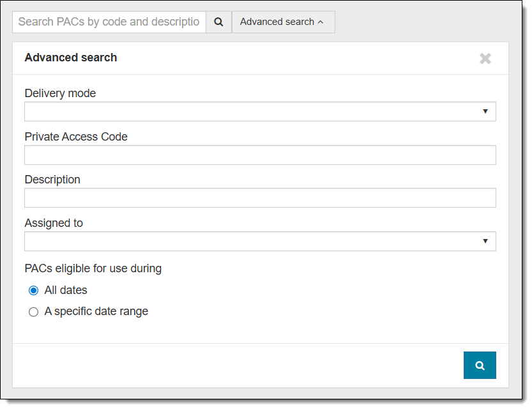Screen dimensions: 532x409
Task: Open the Delivery mode combo box
Action: click(x=255, y=112)
